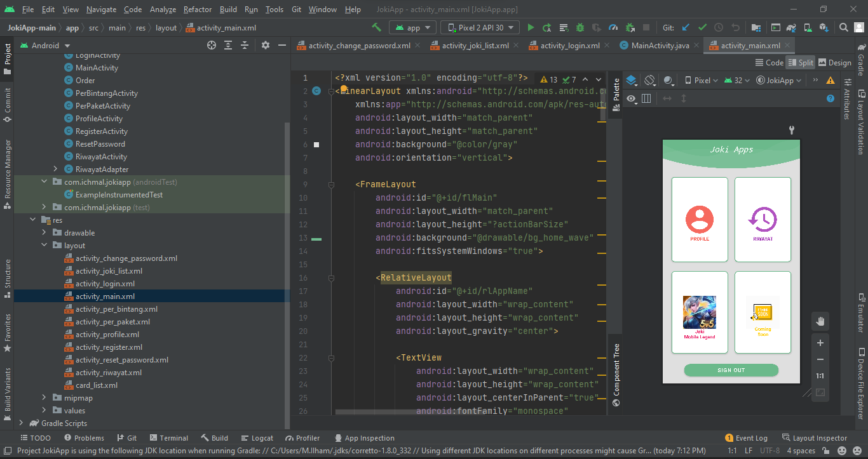Click the Git Commit checkmark icon
Image resolution: width=868 pixels, height=459 pixels.
[702, 28]
